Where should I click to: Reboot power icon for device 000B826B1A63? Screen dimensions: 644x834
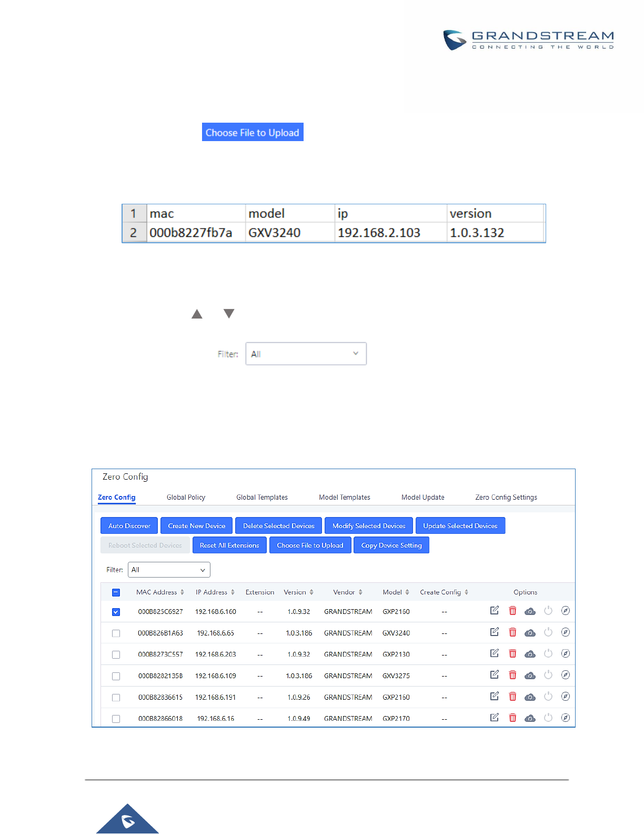pyautogui.click(x=548, y=632)
